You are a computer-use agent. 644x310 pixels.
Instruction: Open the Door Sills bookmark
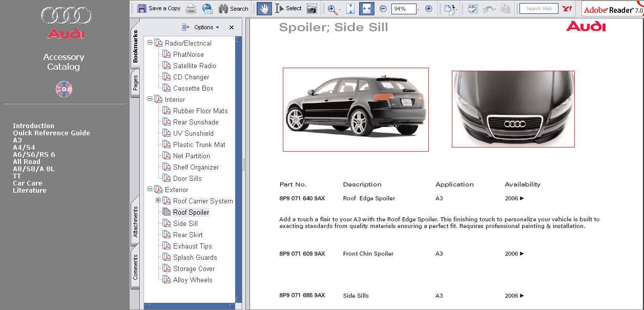tap(187, 178)
